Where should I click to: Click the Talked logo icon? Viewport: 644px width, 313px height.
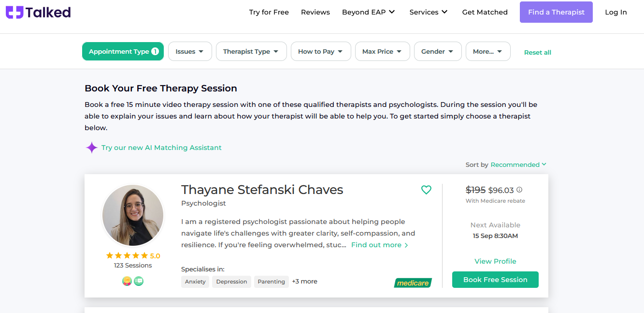click(x=14, y=12)
